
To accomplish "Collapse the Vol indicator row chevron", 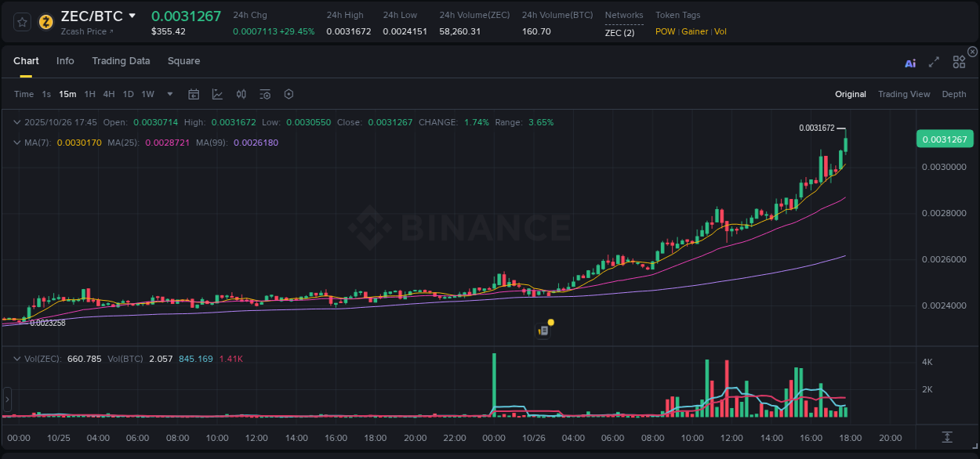I will click(x=17, y=359).
